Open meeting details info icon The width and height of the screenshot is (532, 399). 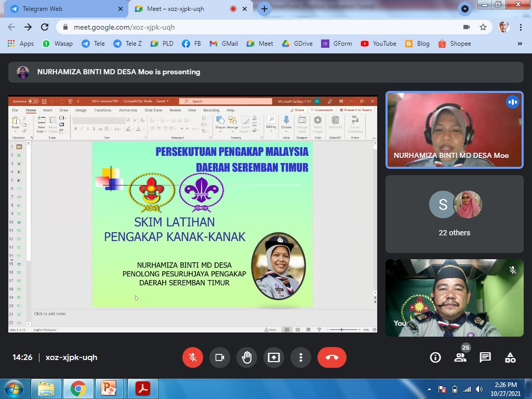435,357
